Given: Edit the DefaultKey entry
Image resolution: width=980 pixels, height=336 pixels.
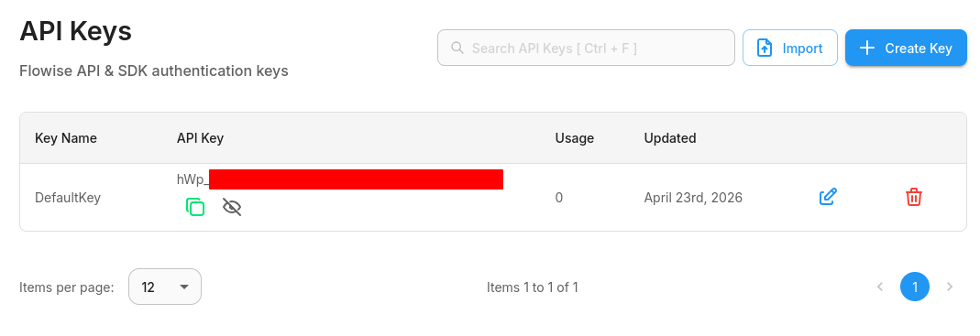Looking at the screenshot, I should (x=828, y=198).
